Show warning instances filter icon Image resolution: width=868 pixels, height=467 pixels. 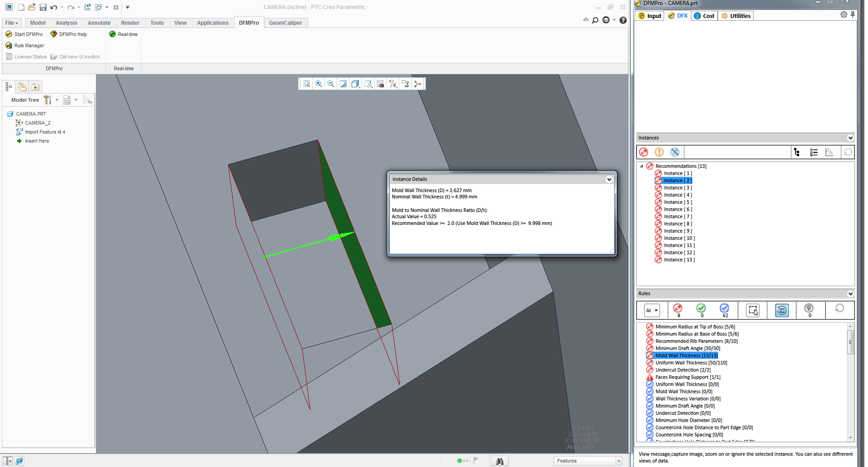coord(659,152)
